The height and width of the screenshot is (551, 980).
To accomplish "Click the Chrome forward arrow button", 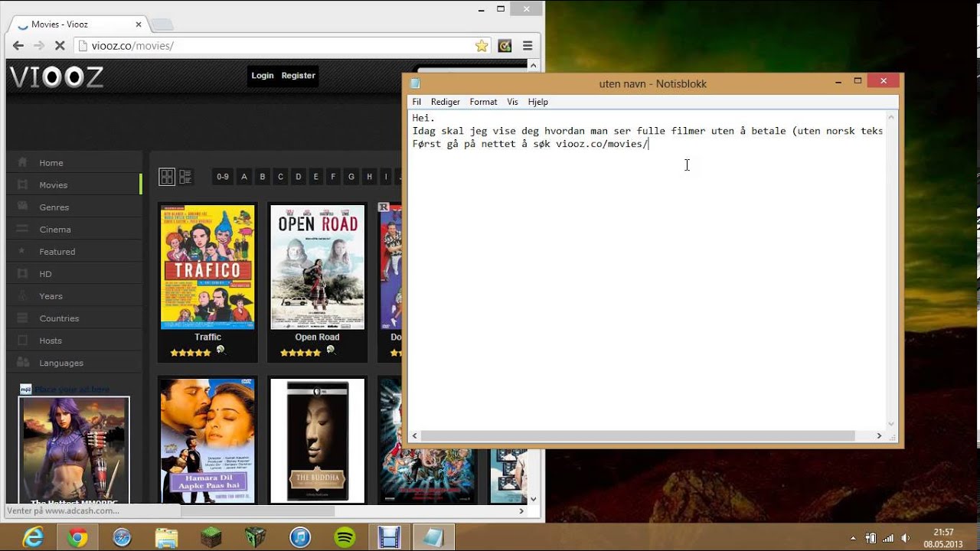I will tap(39, 46).
